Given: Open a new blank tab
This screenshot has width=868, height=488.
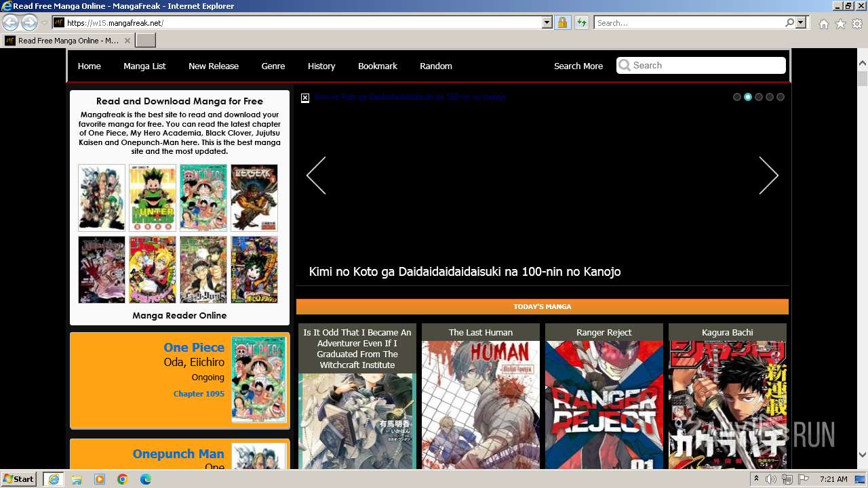Looking at the screenshot, I should click(x=146, y=41).
